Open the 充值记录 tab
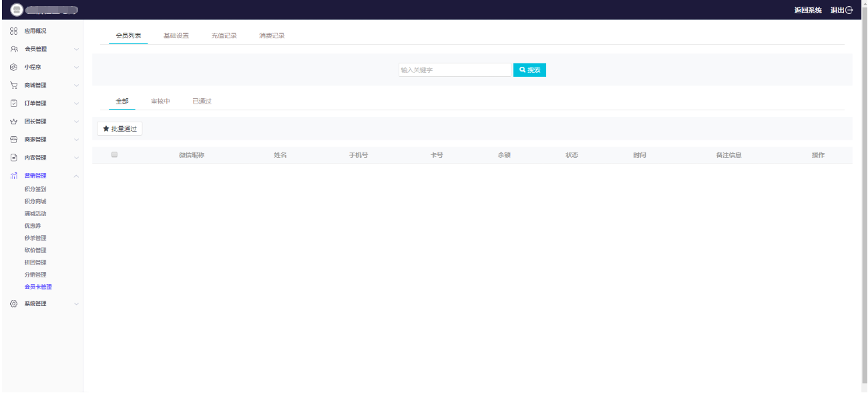Viewport: 868px width, 393px height. click(224, 35)
